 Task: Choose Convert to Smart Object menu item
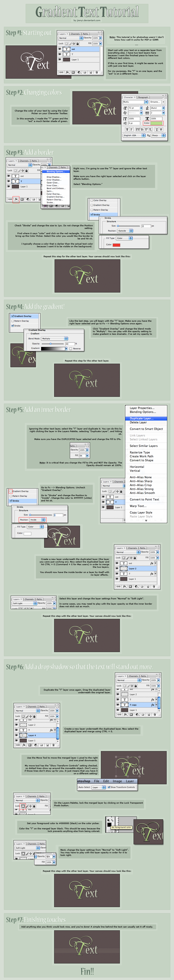coord(146,429)
